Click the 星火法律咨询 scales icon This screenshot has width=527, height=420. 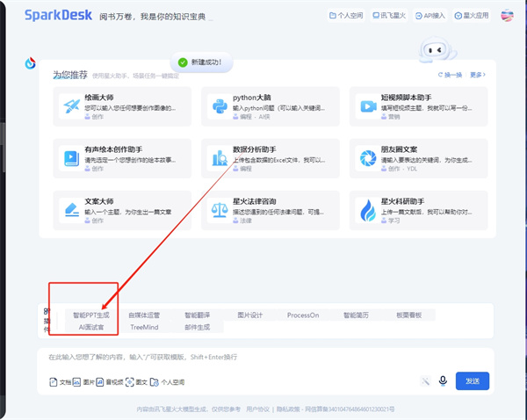tap(220, 210)
